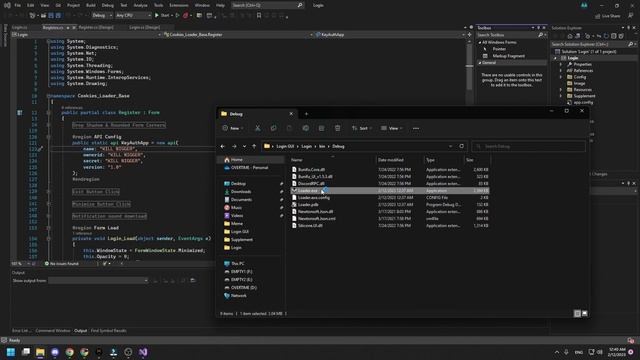
Task: Select Downloads in File Explorer sidebar
Action: (241, 191)
